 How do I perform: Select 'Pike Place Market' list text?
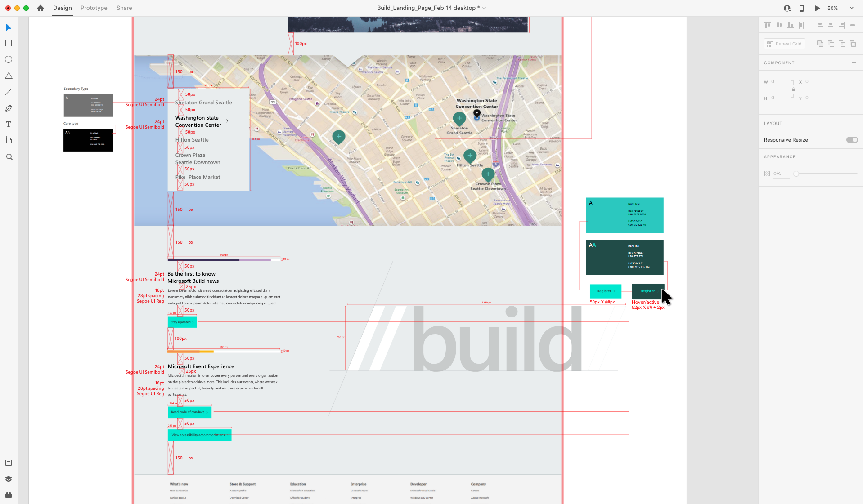[x=198, y=177]
